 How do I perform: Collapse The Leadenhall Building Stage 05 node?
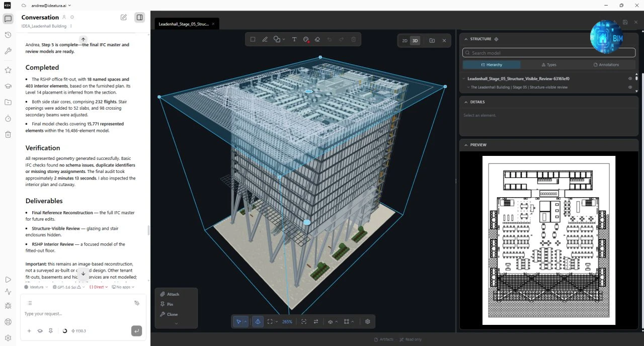click(x=468, y=88)
